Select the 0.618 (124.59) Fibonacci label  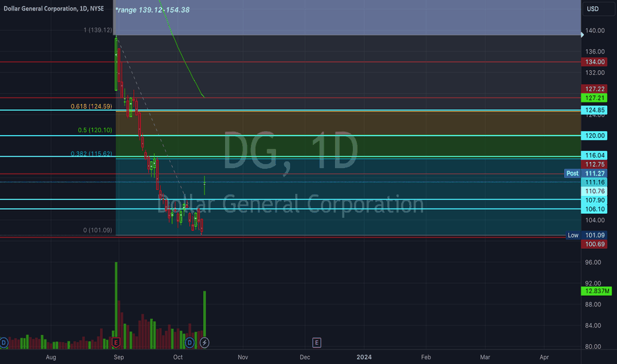[91, 107]
